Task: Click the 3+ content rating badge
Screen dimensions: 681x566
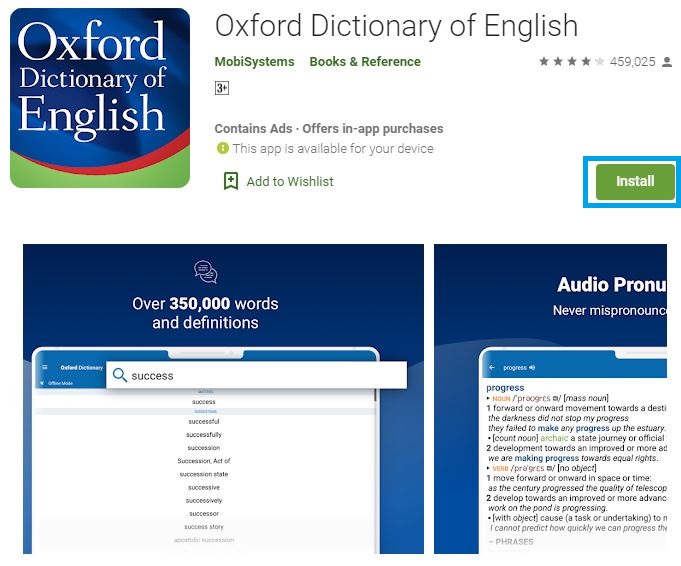Action: pos(222,88)
